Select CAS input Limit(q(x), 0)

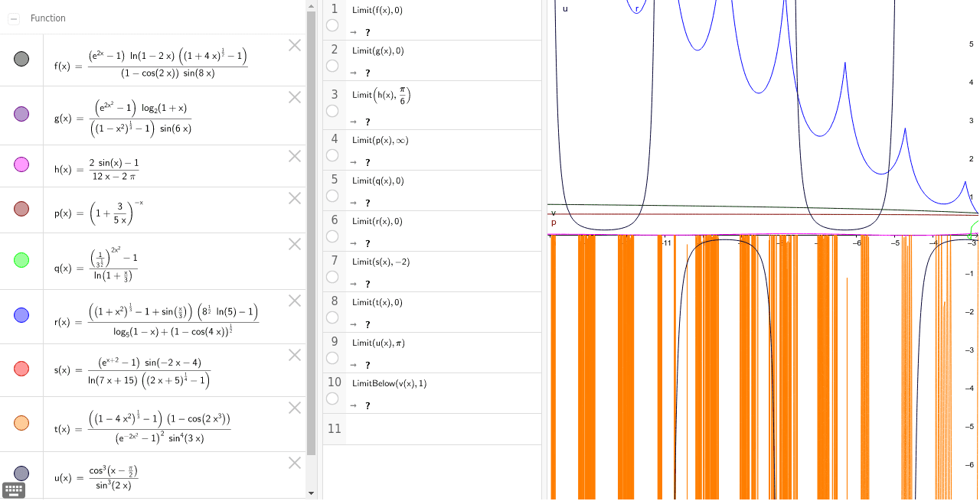tap(377, 181)
